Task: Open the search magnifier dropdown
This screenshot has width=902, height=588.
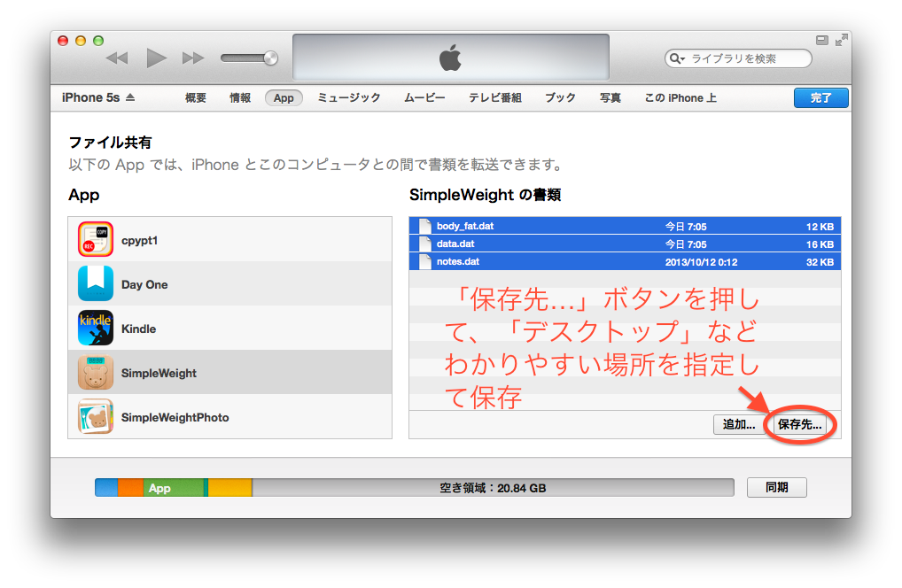Action: pyautogui.click(x=678, y=58)
